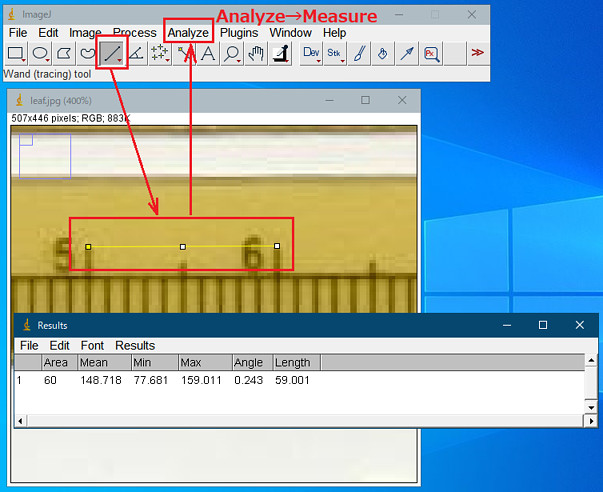Select the Paintbrush tool
Screen dimensions: 603x492
pos(359,53)
